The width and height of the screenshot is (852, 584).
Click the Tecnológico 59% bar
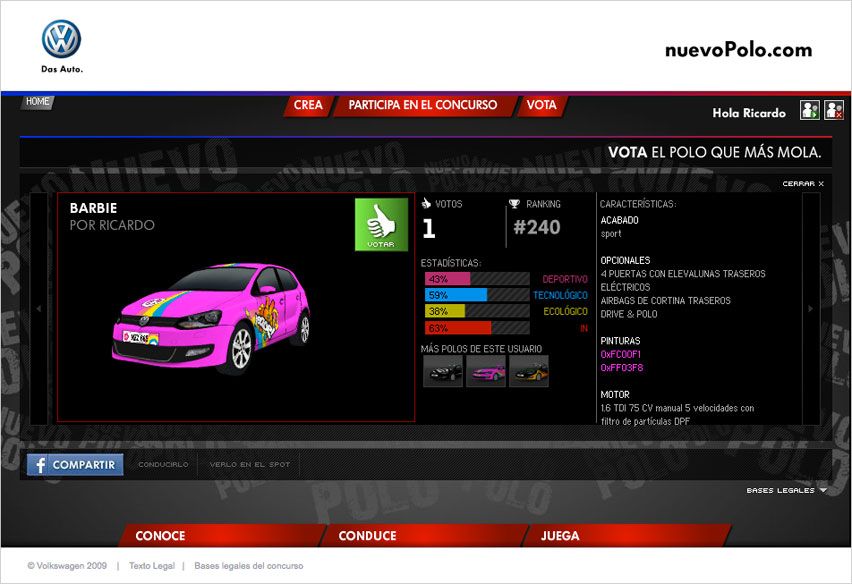click(x=477, y=295)
